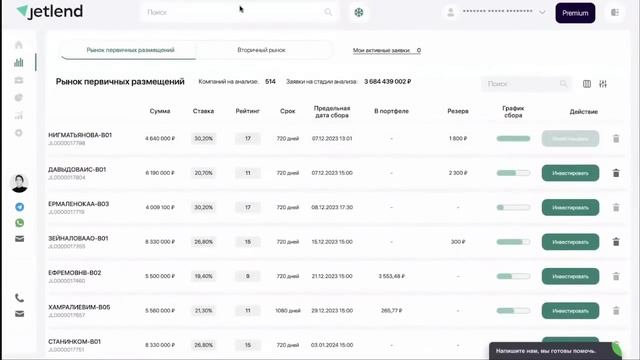
Task: Open WhatsApp contact icon
Action: pyautogui.click(x=20, y=223)
